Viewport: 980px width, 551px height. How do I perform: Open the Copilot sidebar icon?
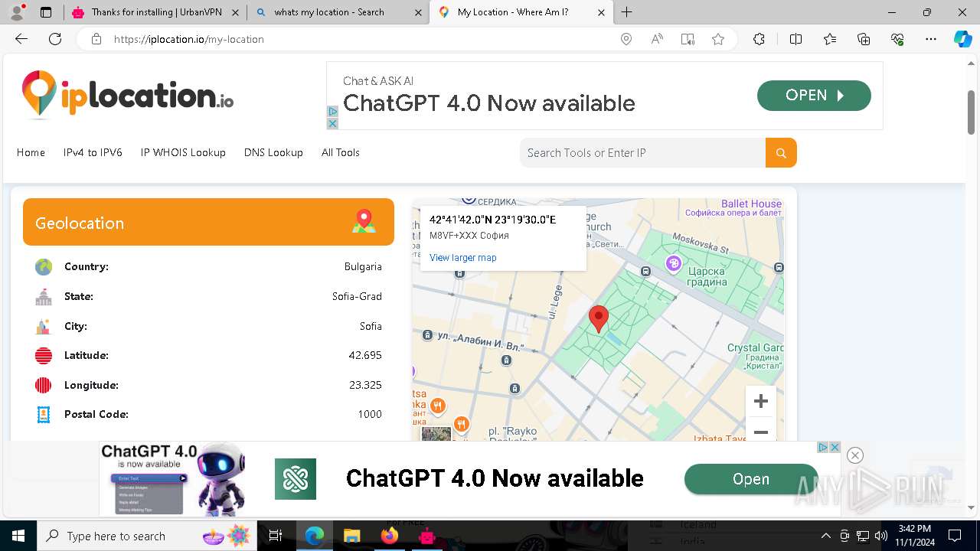click(x=962, y=39)
